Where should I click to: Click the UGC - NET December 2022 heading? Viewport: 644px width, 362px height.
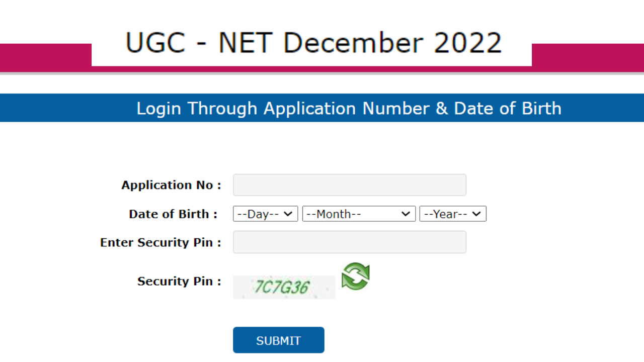pos(313,43)
